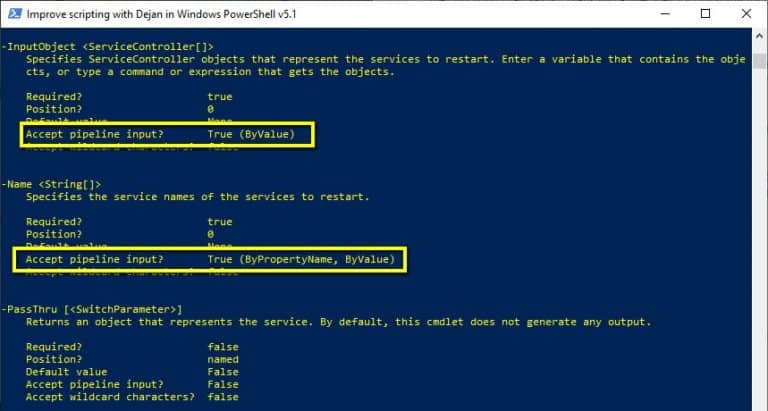768x411 pixels.
Task: Click the scrollbar up arrow
Action: (759, 36)
